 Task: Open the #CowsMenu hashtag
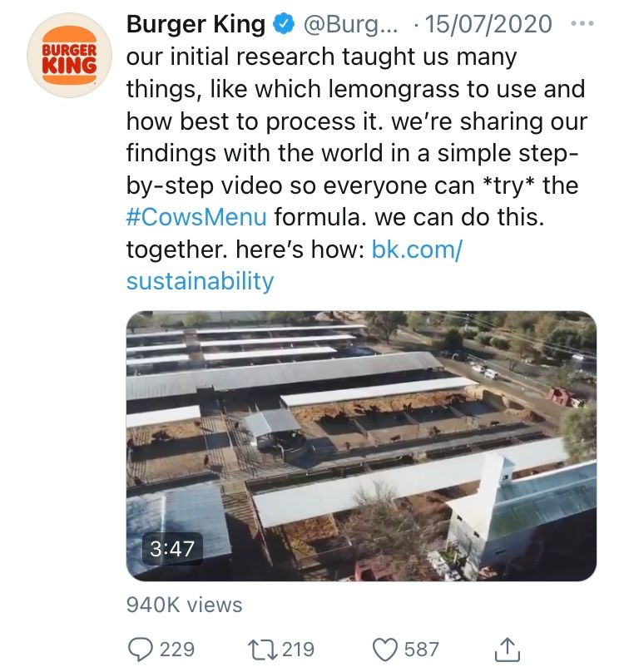(196, 217)
